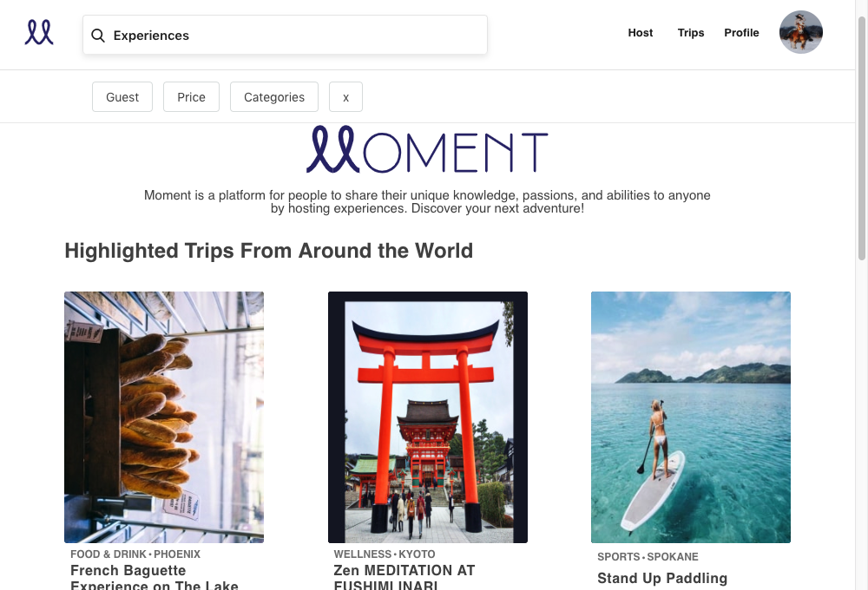The height and width of the screenshot is (590, 868).
Task: Expand the Price filter
Action: coord(191,97)
